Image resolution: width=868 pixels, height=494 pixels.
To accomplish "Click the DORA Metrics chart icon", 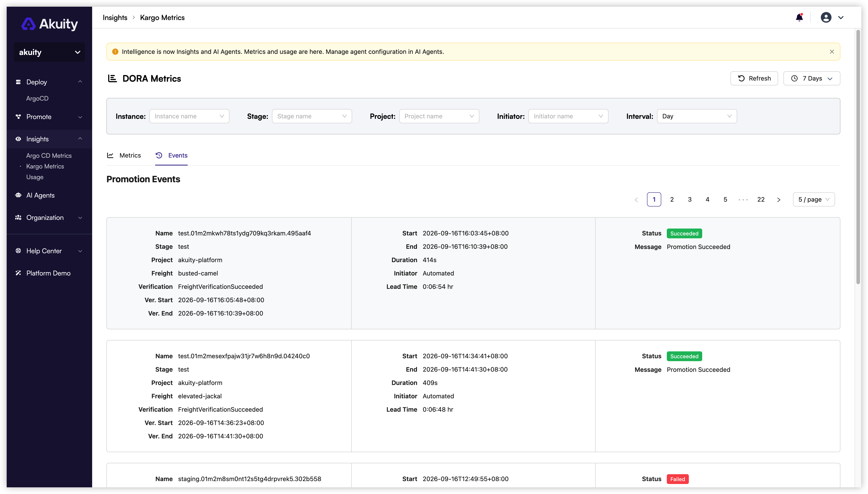I will coord(112,78).
